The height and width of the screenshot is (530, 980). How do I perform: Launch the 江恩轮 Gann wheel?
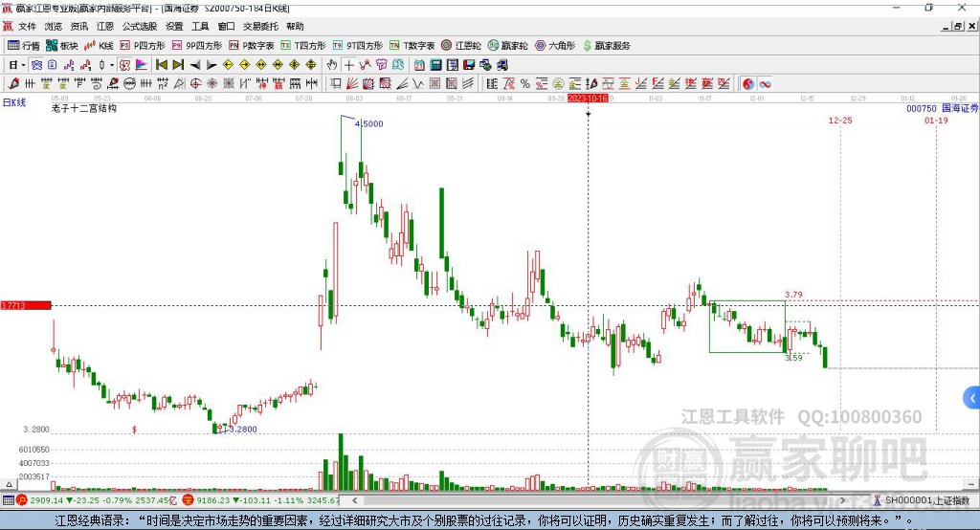(x=461, y=46)
